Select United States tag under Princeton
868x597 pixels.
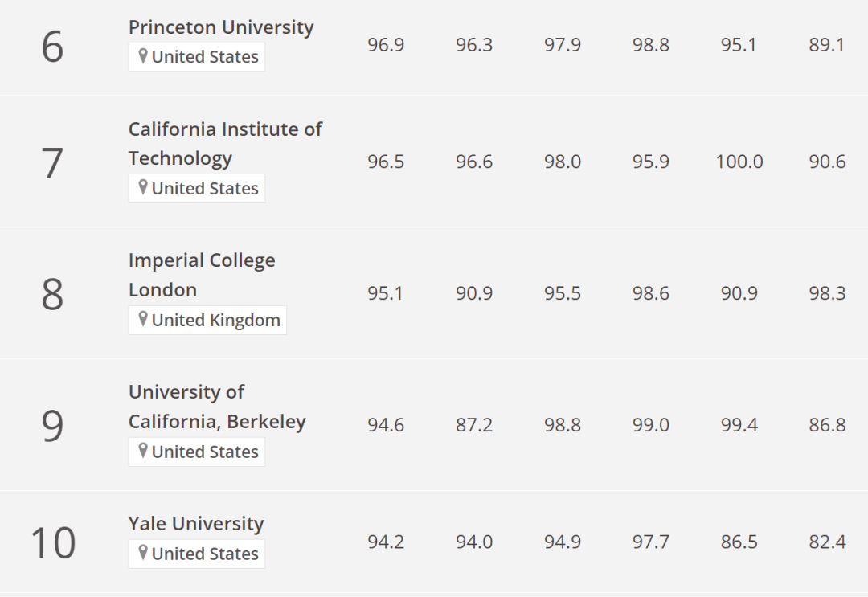[x=197, y=57]
